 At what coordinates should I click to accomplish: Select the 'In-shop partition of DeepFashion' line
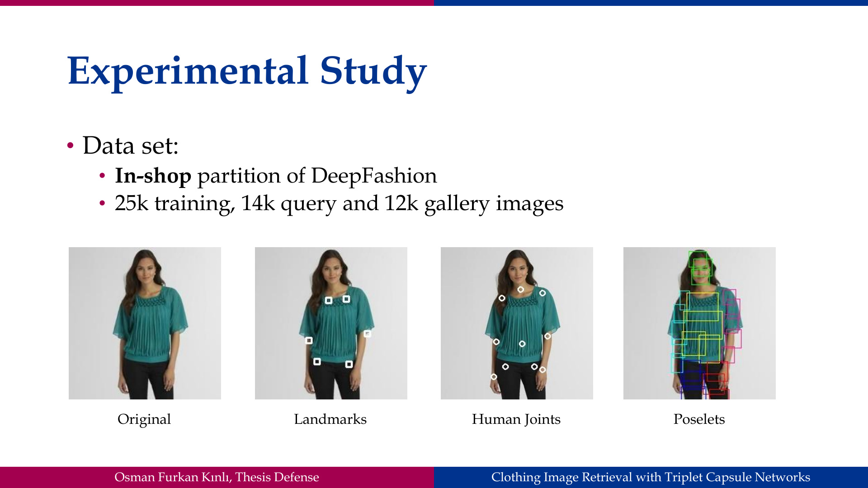click(x=276, y=175)
